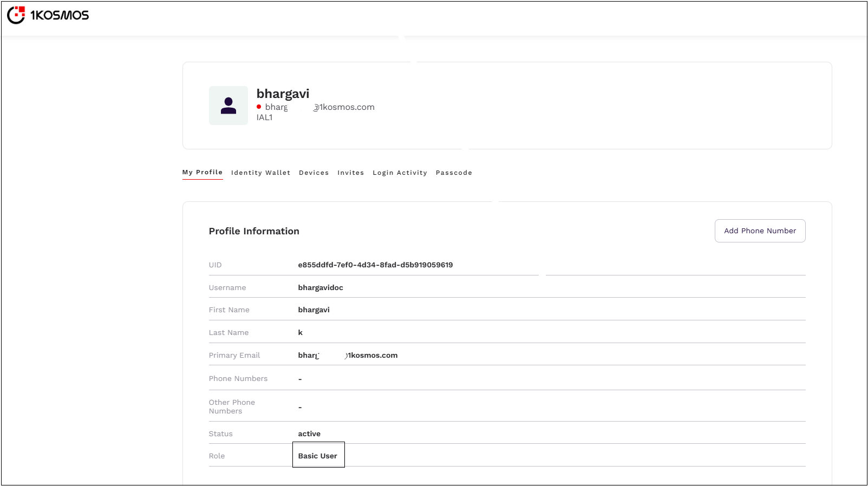868x486 pixels.
Task: Click the UID value text
Action: point(375,265)
